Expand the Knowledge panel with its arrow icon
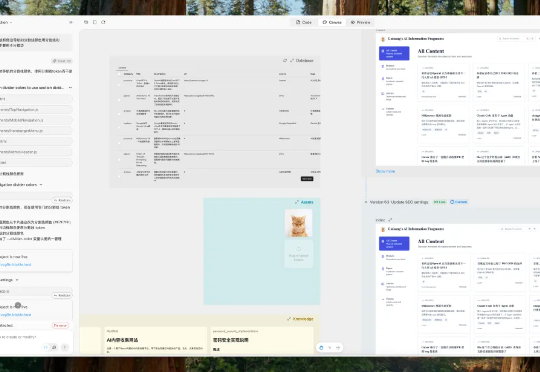540x372 pixels. click(x=289, y=319)
